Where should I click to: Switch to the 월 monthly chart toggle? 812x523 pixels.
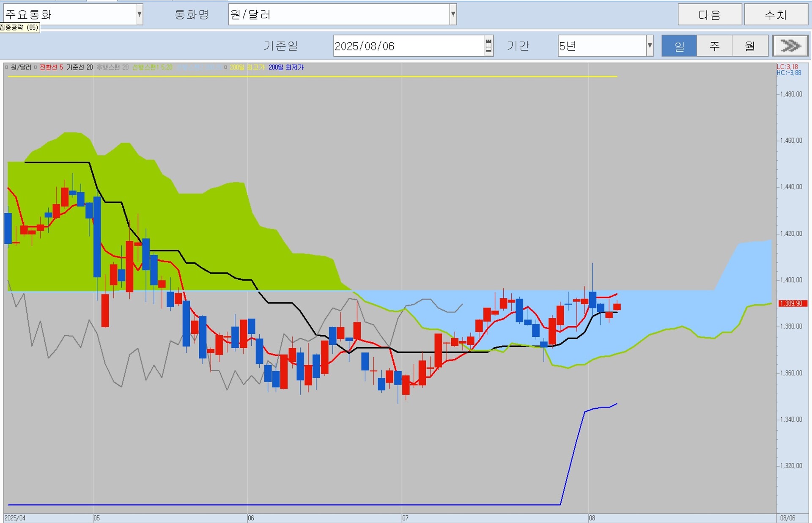coord(749,46)
